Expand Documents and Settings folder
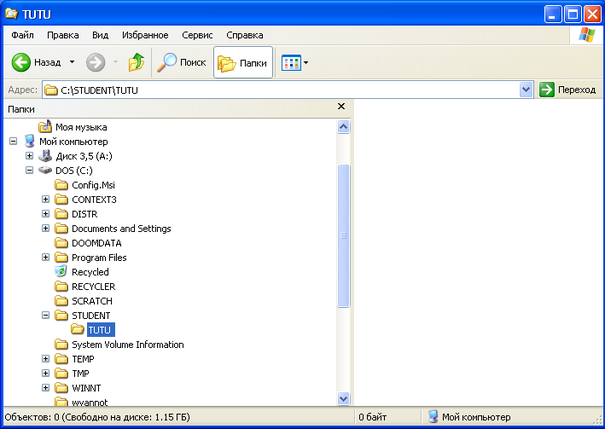The width and height of the screenshot is (605, 429). click(x=46, y=228)
